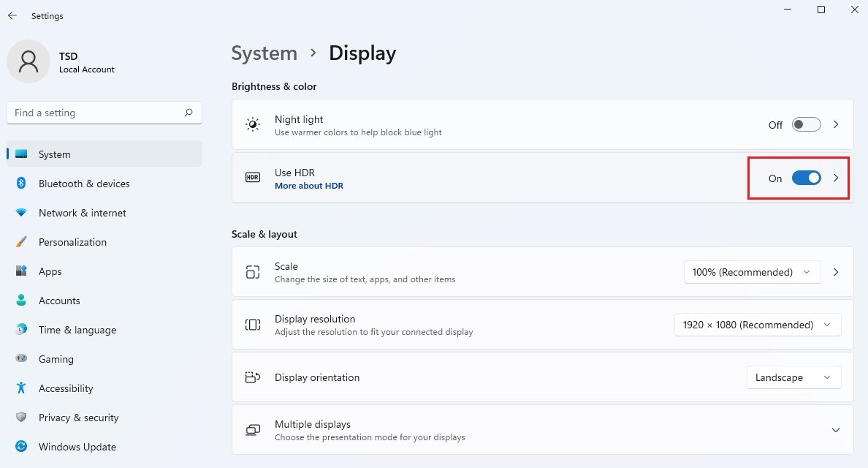
Task: Click the HDR icon next to Use HDR
Action: (252, 178)
